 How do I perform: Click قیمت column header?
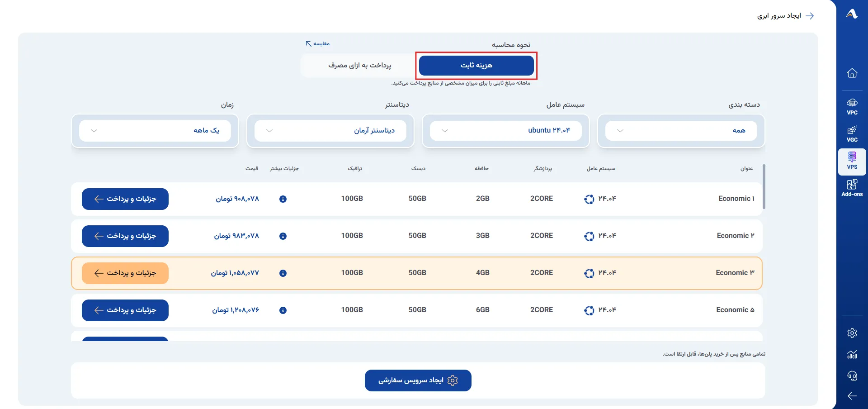point(252,169)
